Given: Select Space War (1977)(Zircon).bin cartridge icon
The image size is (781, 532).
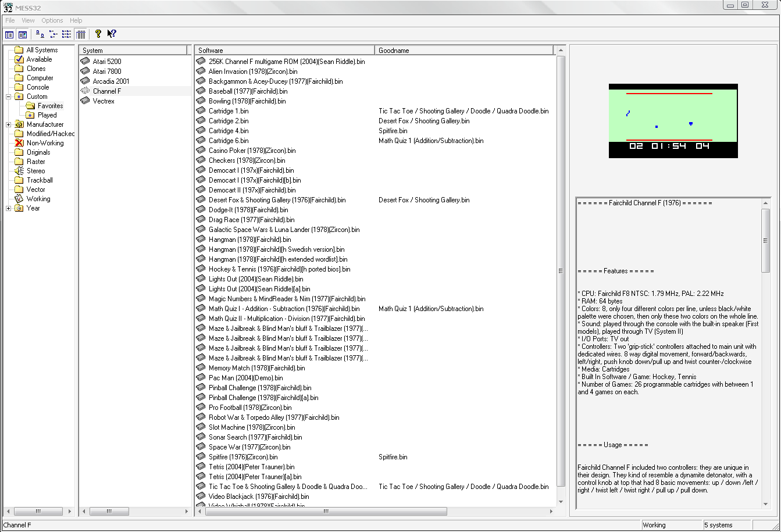Looking at the screenshot, I should point(201,447).
